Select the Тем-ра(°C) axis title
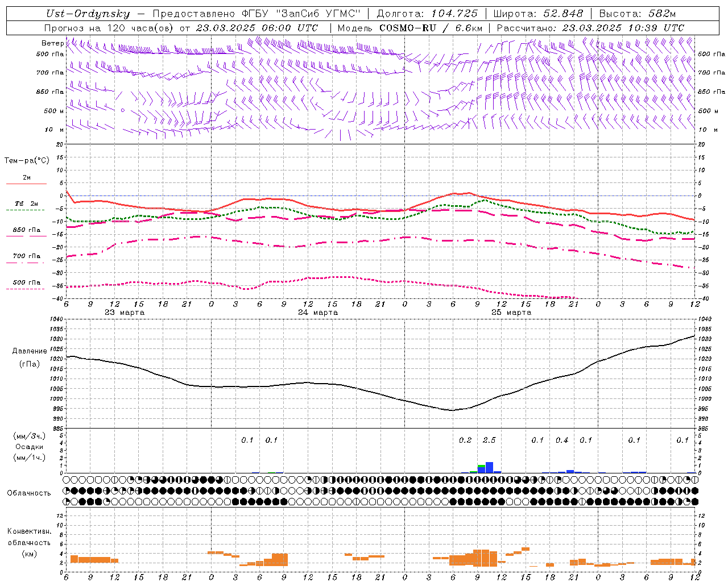The image size is (728, 582). 27,161
